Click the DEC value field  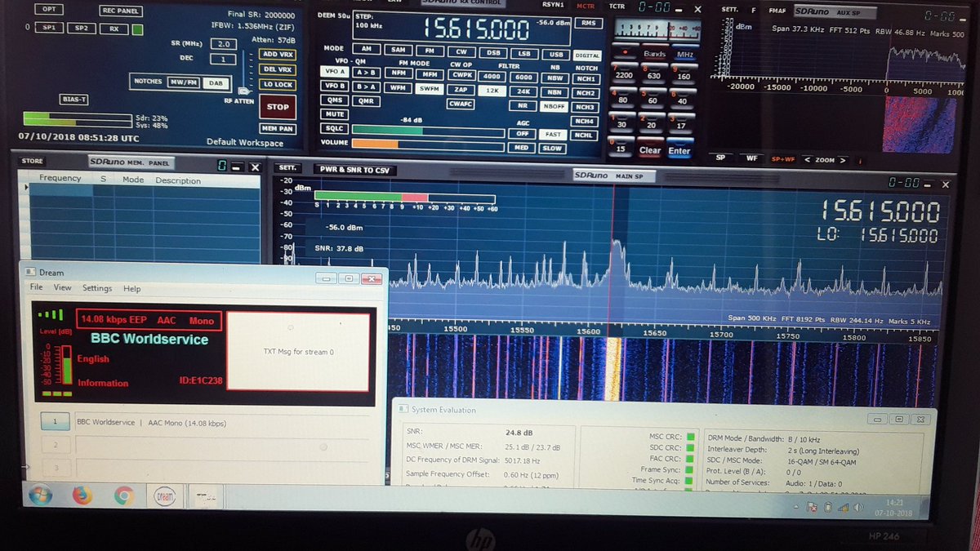(x=223, y=60)
